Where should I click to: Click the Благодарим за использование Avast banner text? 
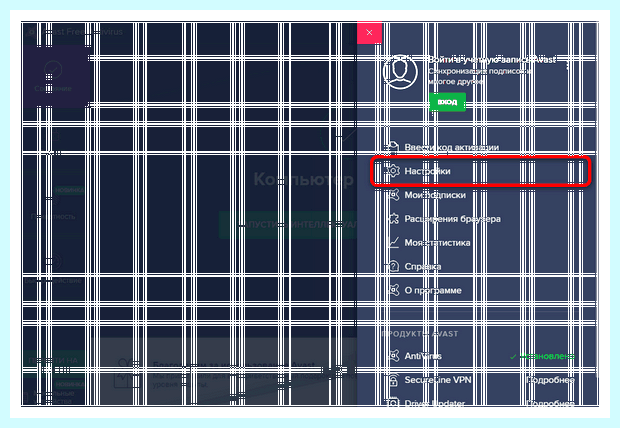pos(234,365)
